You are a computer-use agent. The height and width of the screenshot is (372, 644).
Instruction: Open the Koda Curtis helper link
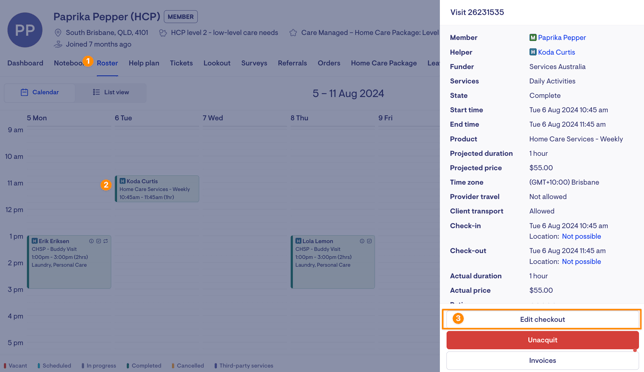click(557, 52)
